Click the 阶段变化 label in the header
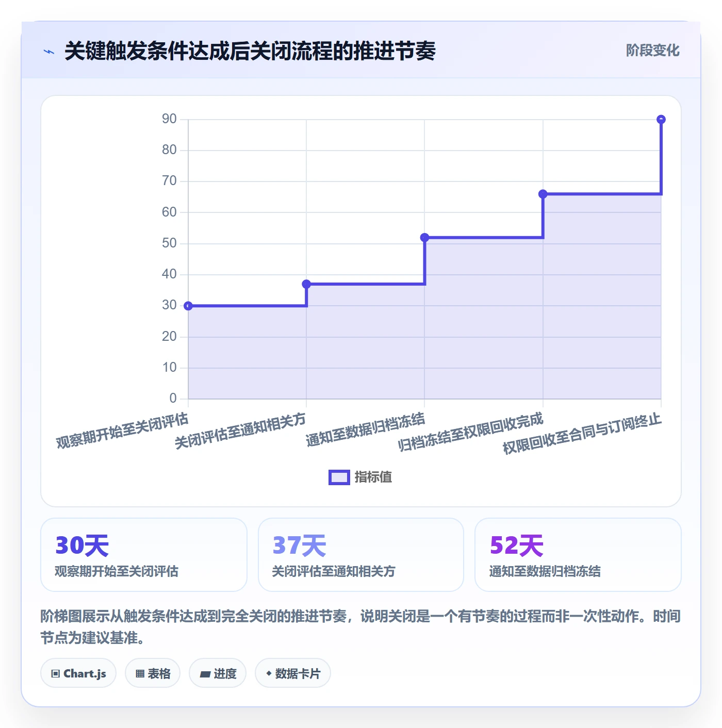 pos(652,51)
